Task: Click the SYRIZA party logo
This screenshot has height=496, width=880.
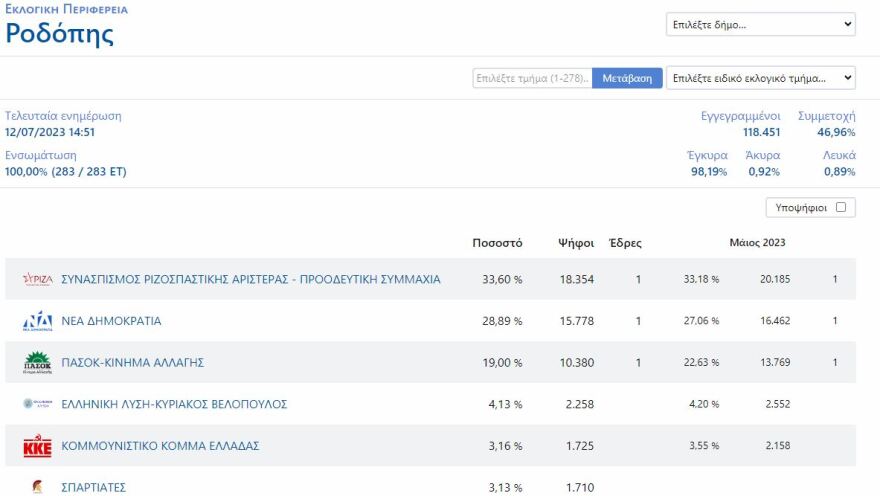Action: pos(37,279)
